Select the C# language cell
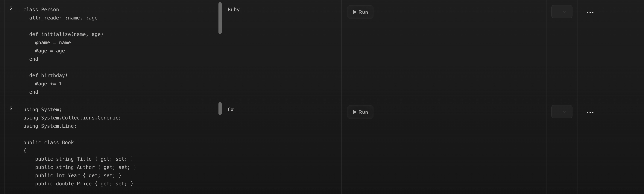Screen dimensions: 644x194 point(231,110)
